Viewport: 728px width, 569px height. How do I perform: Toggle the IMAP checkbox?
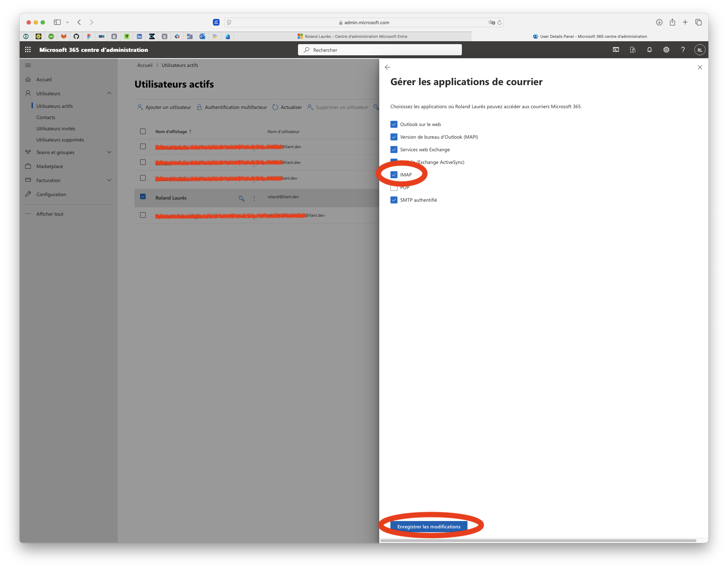(394, 175)
